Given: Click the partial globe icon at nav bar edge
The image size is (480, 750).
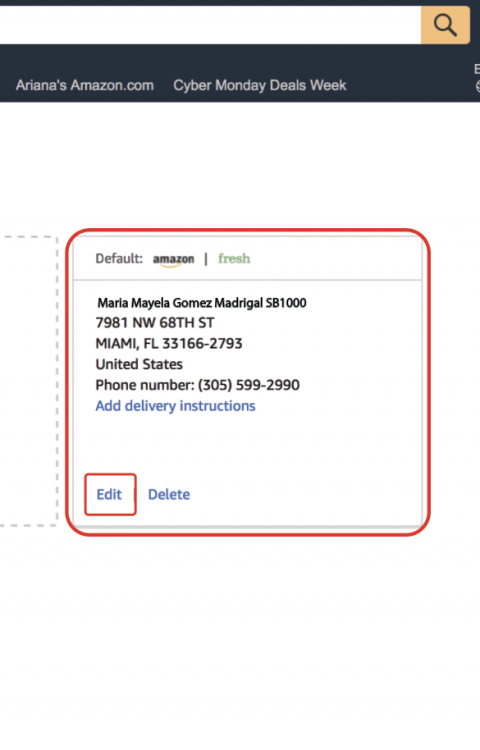Looking at the screenshot, I should pos(478,87).
